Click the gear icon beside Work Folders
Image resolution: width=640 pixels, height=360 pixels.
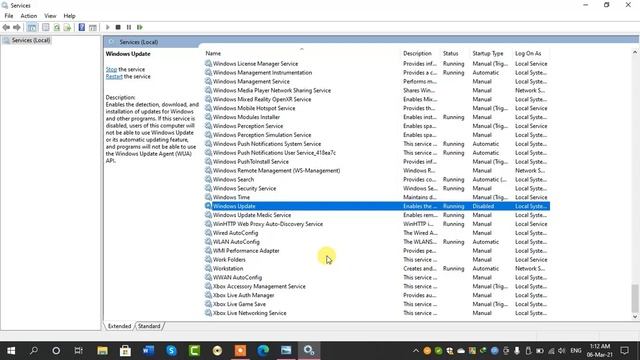coord(208,260)
